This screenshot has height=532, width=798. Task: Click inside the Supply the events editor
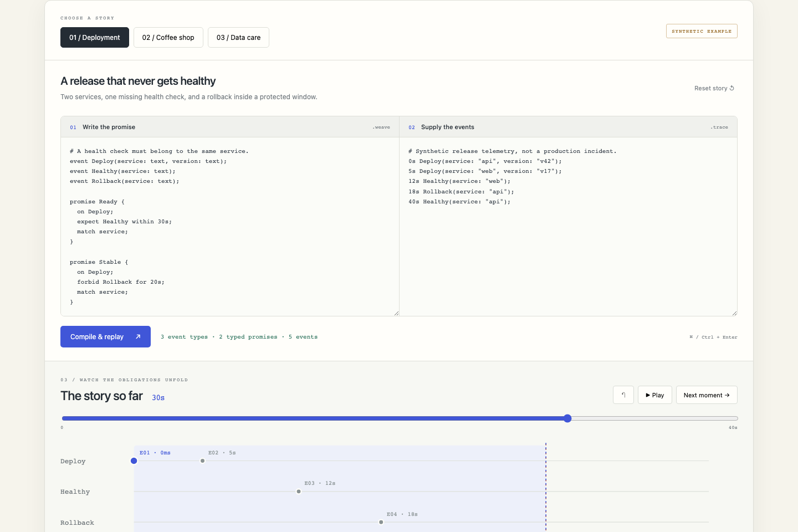coord(568,227)
